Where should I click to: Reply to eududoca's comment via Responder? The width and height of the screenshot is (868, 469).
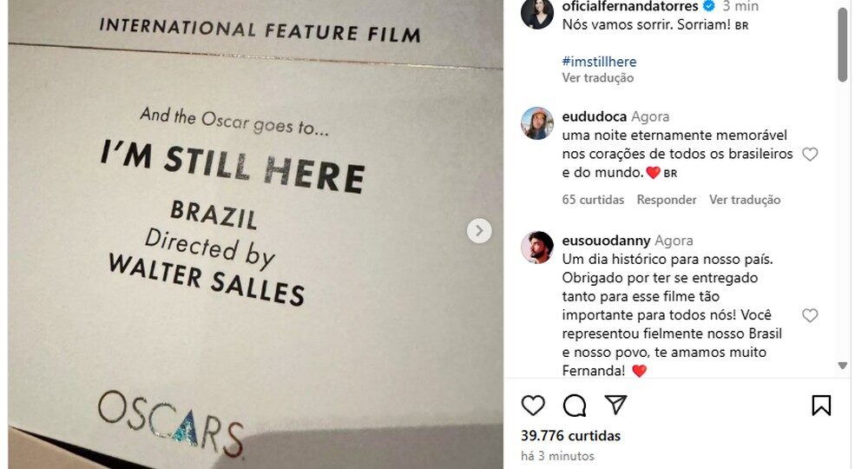tap(667, 200)
